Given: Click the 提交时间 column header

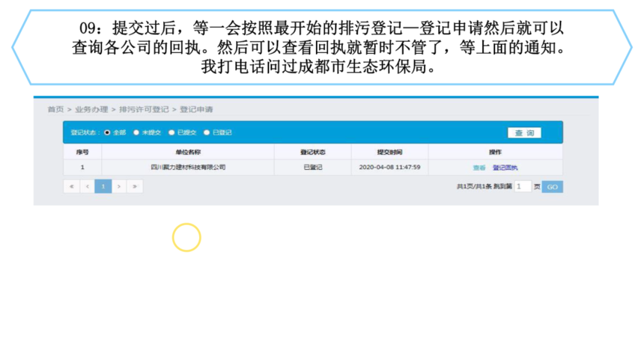Looking at the screenshot, I should [x=389, y=153].
